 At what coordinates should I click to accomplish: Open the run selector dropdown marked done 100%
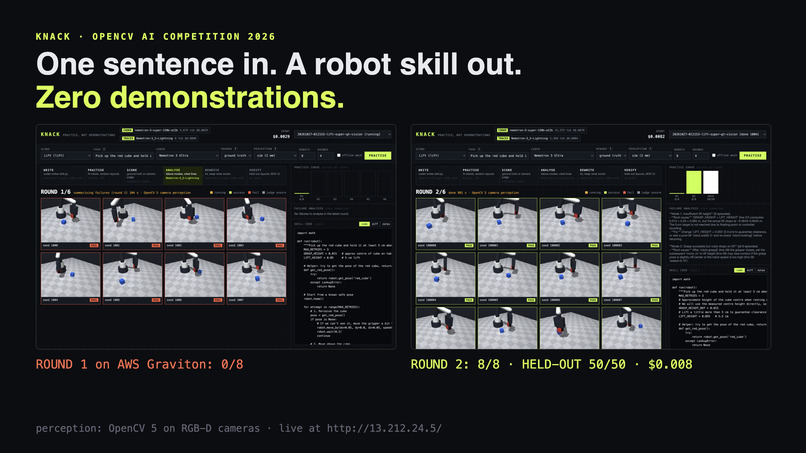718,134
